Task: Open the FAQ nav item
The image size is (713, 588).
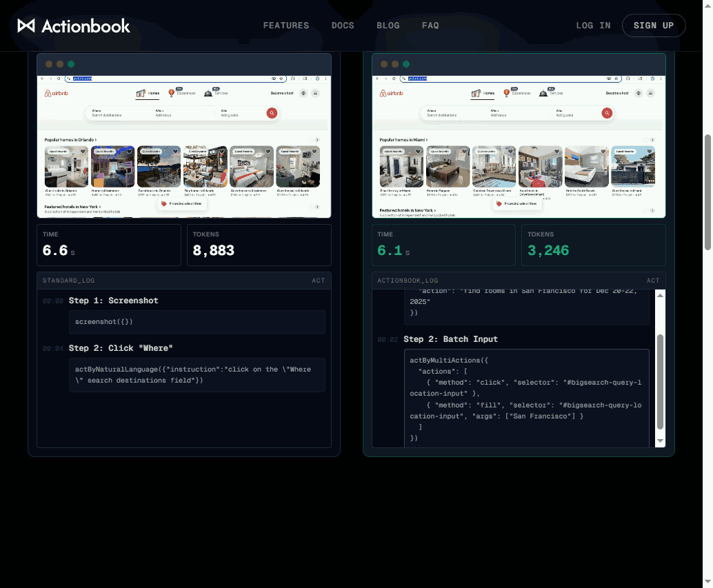Action: pyautogui.click(x=430, y=26)
